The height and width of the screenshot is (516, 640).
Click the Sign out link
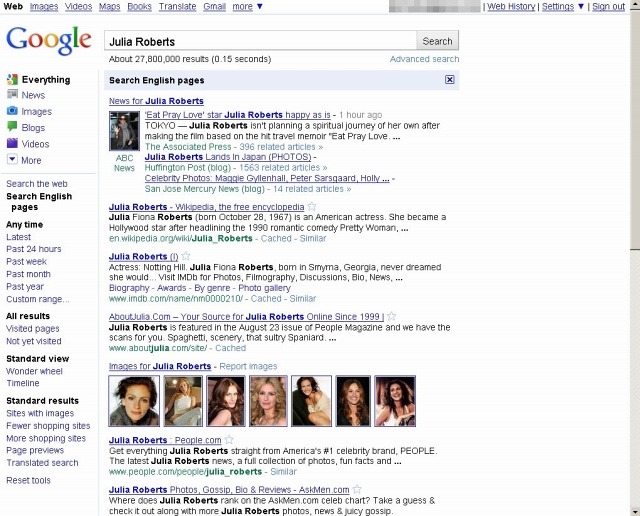coord(609,7)
